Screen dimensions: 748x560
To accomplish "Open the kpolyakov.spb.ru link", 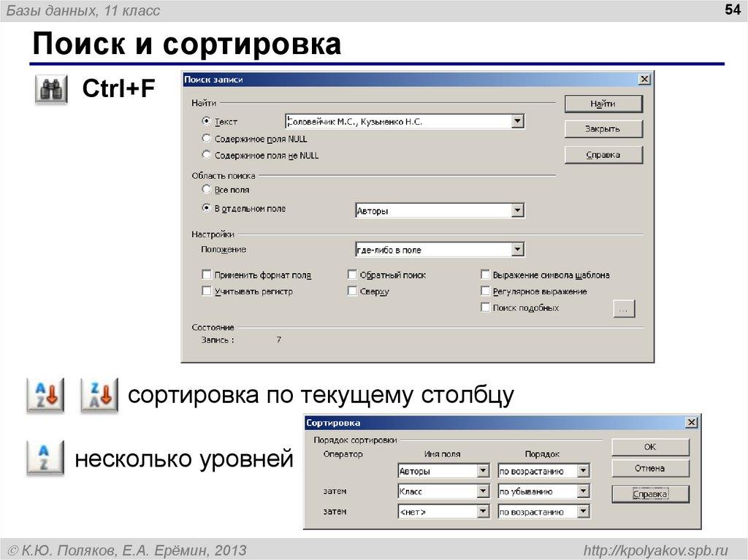I will [659, 551].
